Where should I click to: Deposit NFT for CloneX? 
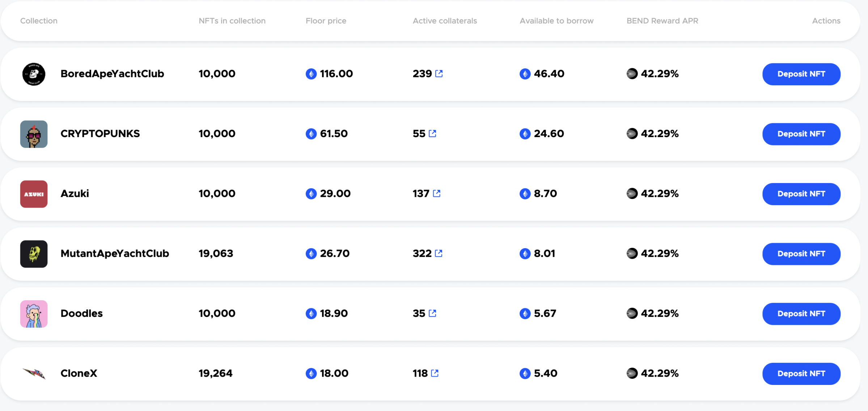pyautogui.click(x=801, y=373)
